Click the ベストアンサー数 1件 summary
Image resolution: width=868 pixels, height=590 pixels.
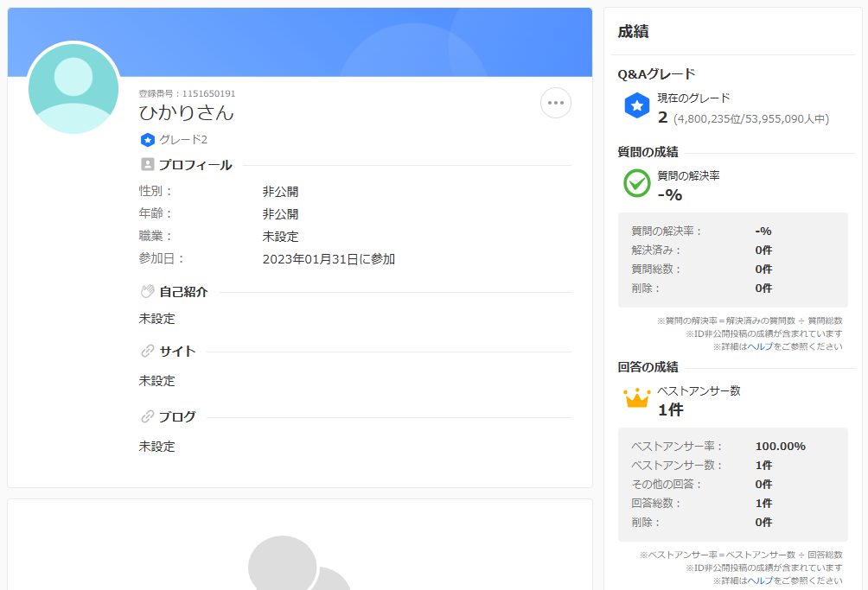coord(699,400)
